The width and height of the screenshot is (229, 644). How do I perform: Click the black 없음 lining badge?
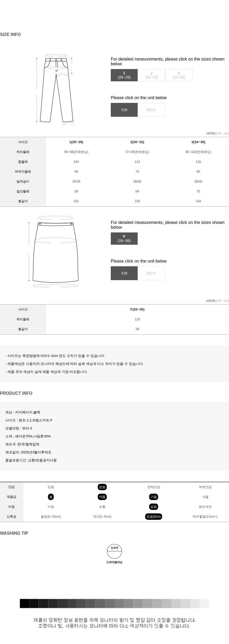[x=102, y=487]
